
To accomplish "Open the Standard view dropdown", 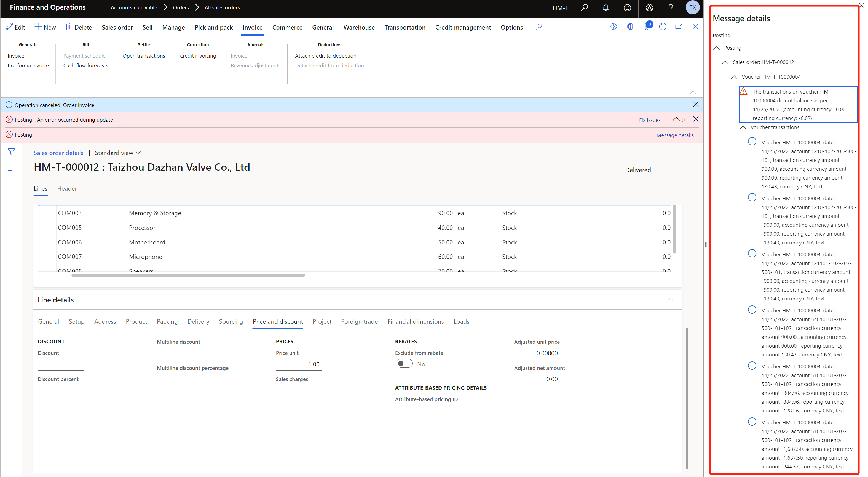I will pos(117,153).
